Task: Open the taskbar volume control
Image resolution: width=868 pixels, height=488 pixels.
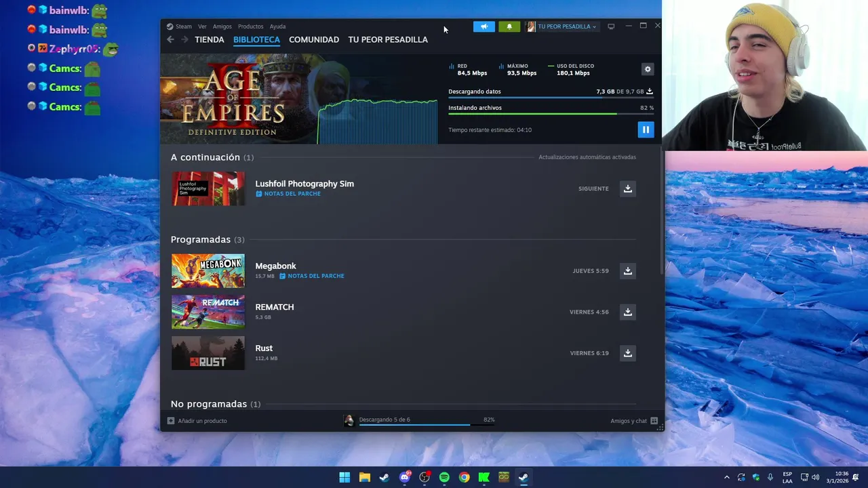Action: tap(815, 477)
